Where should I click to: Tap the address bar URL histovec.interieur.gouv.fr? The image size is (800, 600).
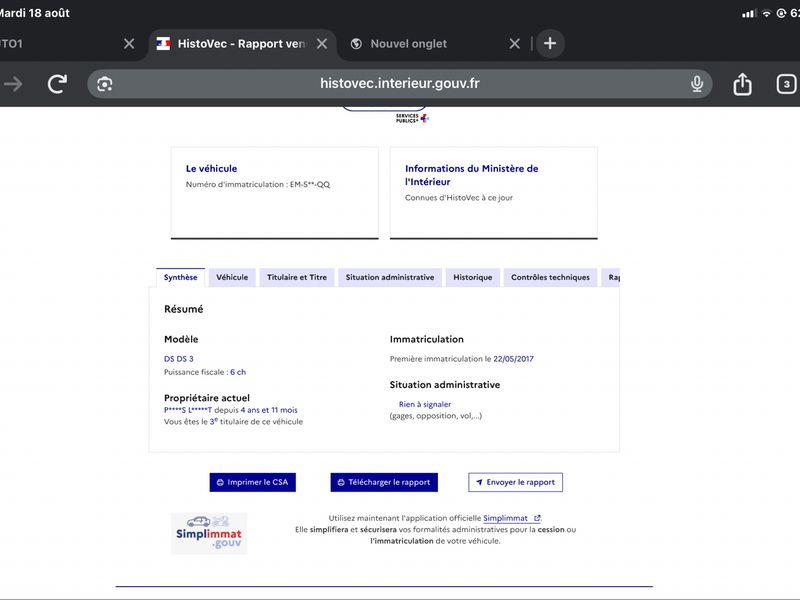coord(400,83)
